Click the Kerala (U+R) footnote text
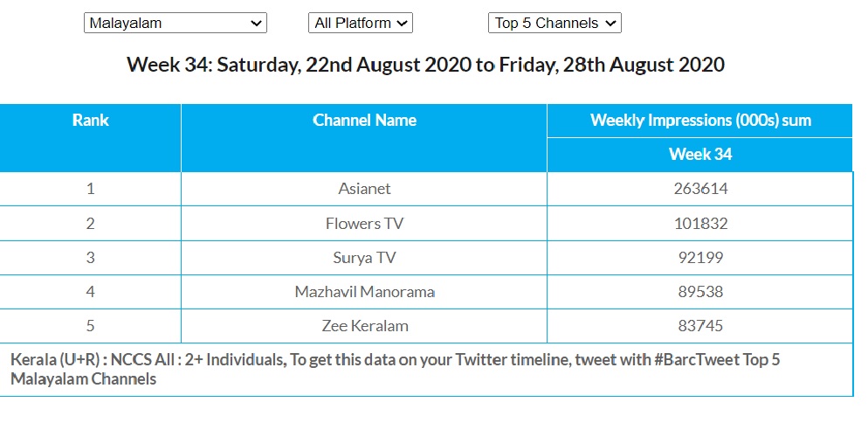Viewport: 868px width, 423px height. 395,369
